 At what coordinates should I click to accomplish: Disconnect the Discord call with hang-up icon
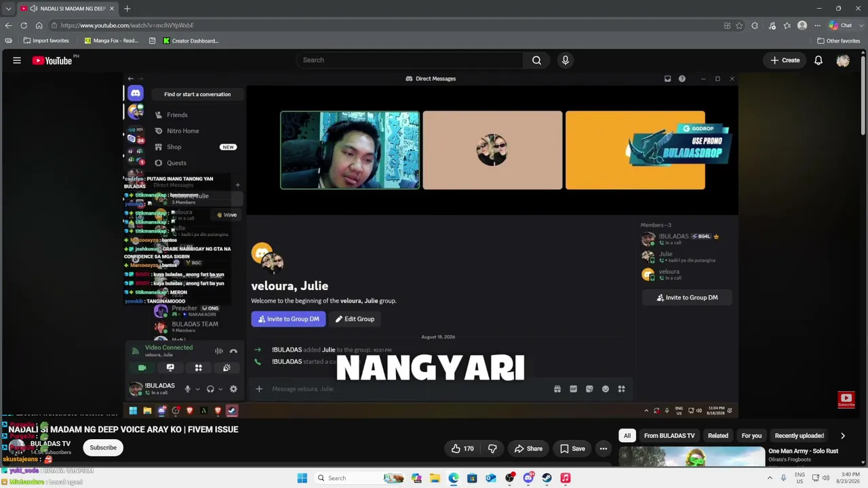[x=233, y=351]
